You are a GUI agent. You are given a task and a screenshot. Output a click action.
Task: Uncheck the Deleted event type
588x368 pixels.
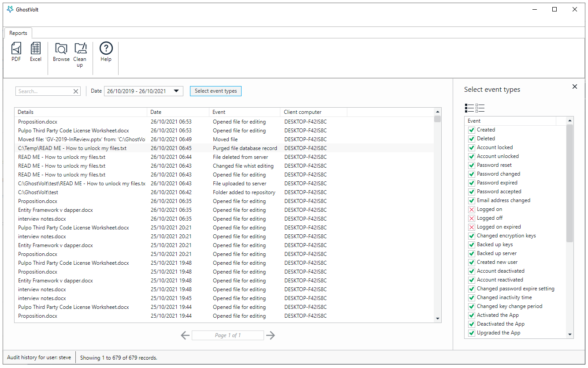(471, 139)
